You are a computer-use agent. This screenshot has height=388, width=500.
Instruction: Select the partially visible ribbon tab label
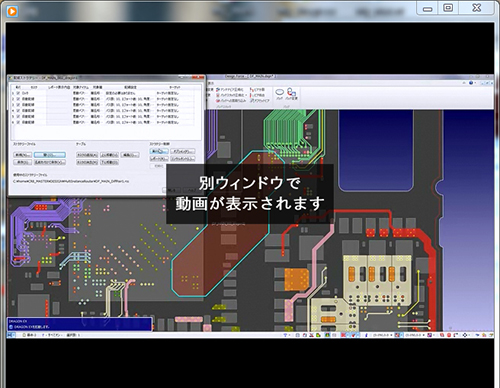click(x=211, y=83)
